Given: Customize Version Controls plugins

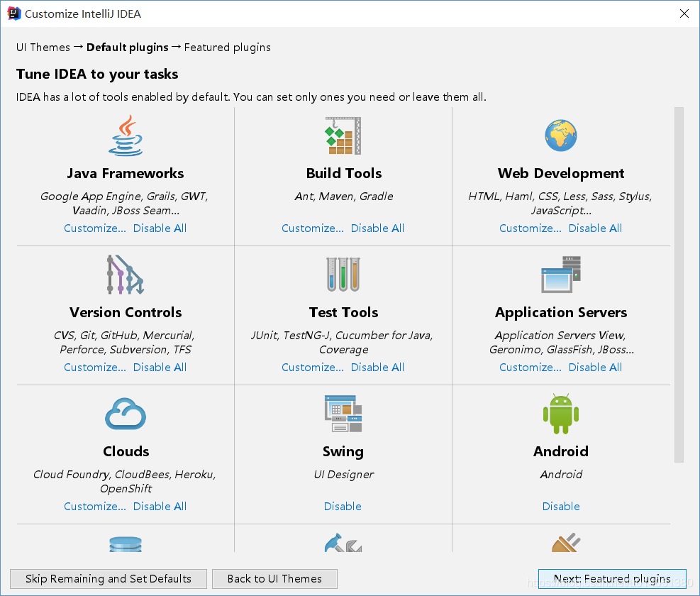Looking at the screenshot, I should pos(94,368).
